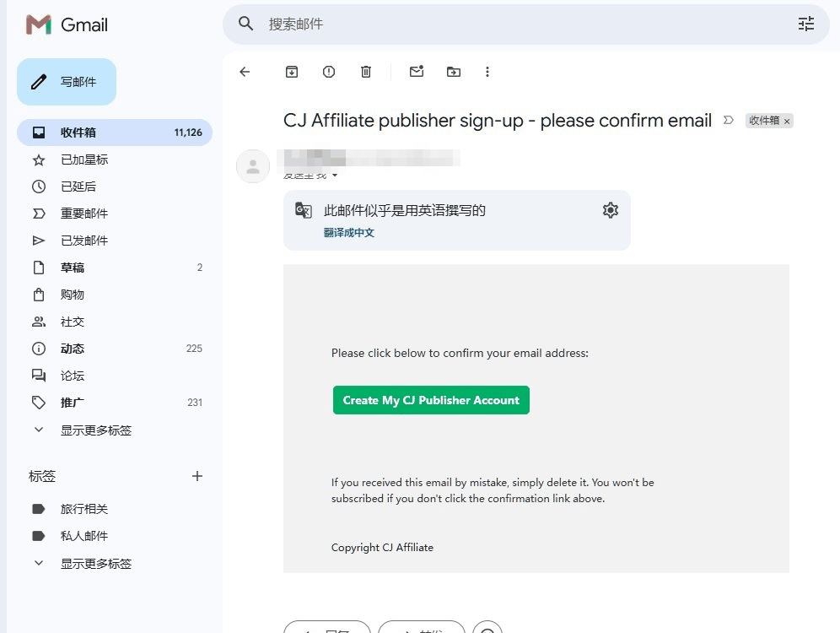Click the document icon for 草稿
The height and width of the screenshot is (633, 840).
[x=39, y=268]
